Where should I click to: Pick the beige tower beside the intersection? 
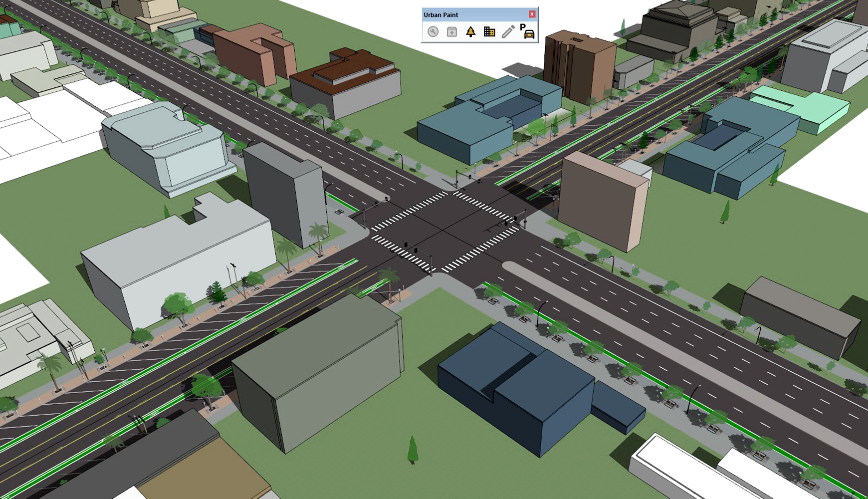(x=601, y=202)
